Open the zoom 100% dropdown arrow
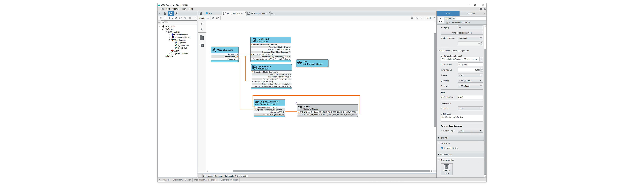This screenshot has width=644, height=185. point(434,18)
